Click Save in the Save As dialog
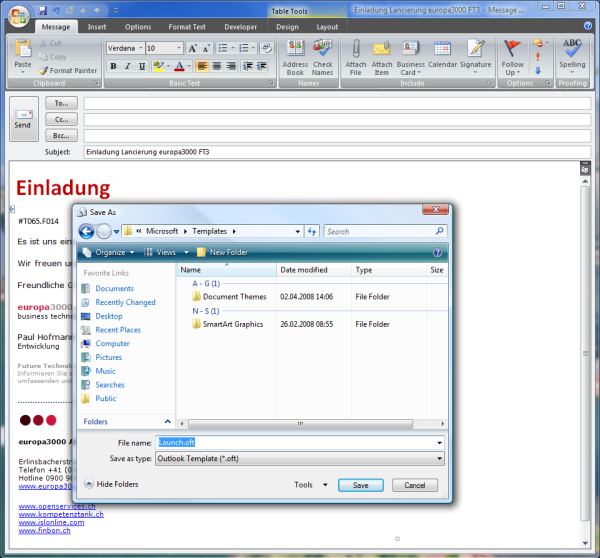The width and height of the screenshot is (600, 558). [360, 485]
